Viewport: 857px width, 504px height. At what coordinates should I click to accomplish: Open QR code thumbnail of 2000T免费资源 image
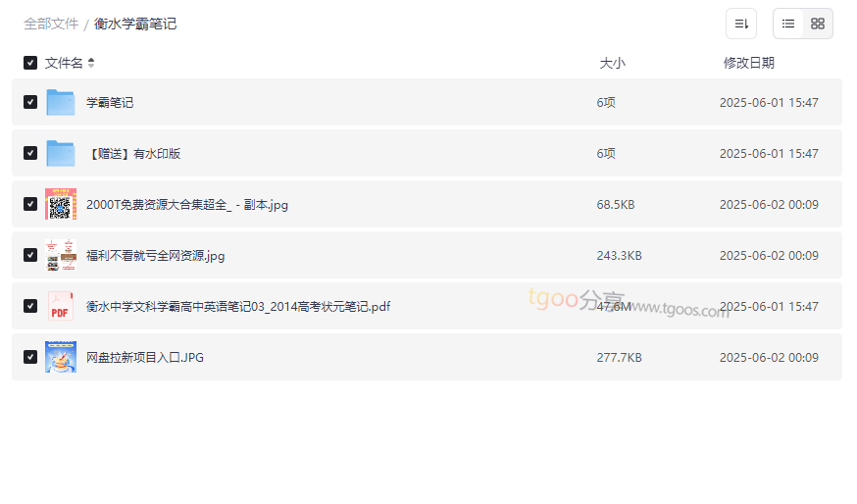pyautogui.click(x=61, y=204)
